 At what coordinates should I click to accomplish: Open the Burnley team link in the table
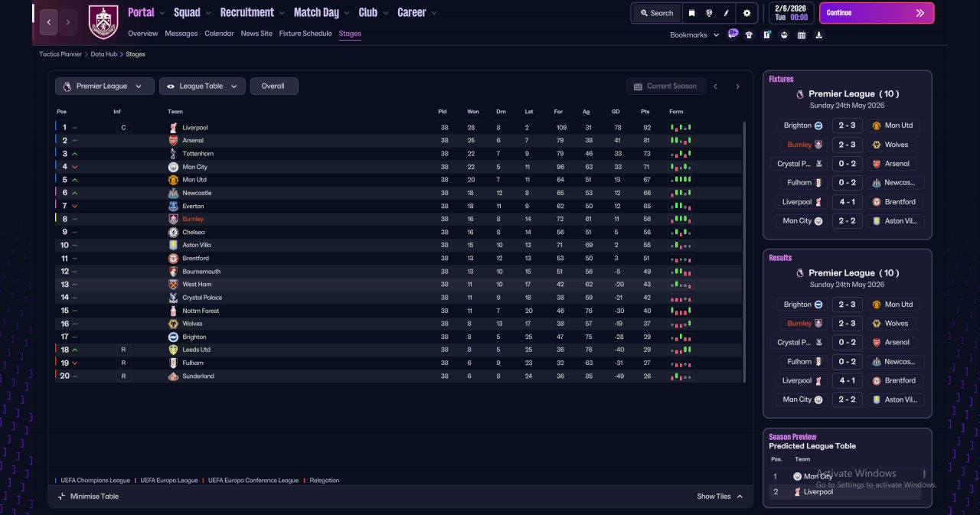[193, 219]
